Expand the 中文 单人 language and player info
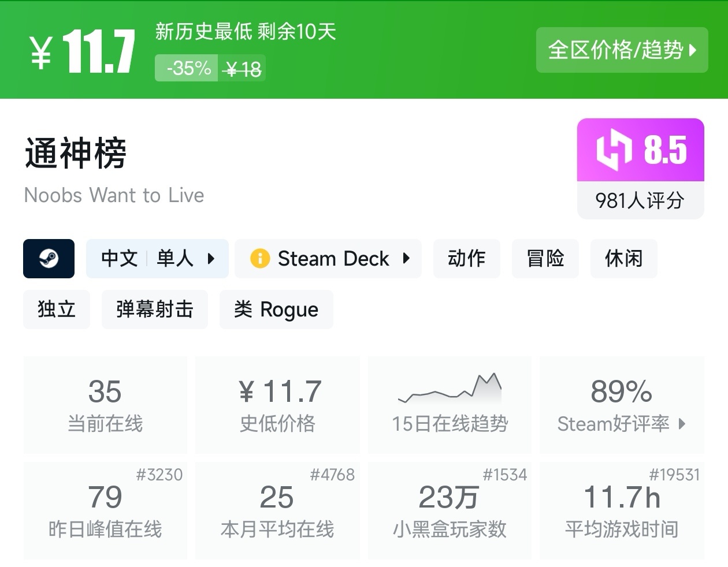The height and width of the screenshot is (567, 728). pos(157,259)
